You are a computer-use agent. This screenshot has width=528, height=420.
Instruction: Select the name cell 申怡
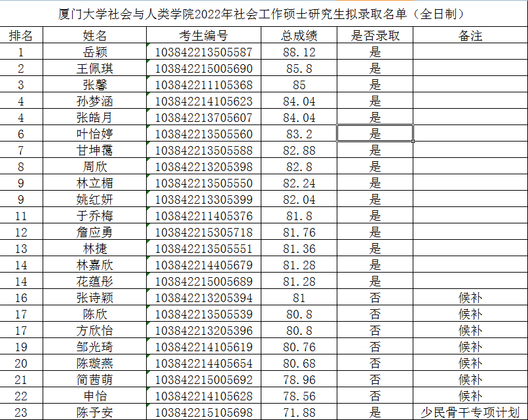tap(94, 396)
